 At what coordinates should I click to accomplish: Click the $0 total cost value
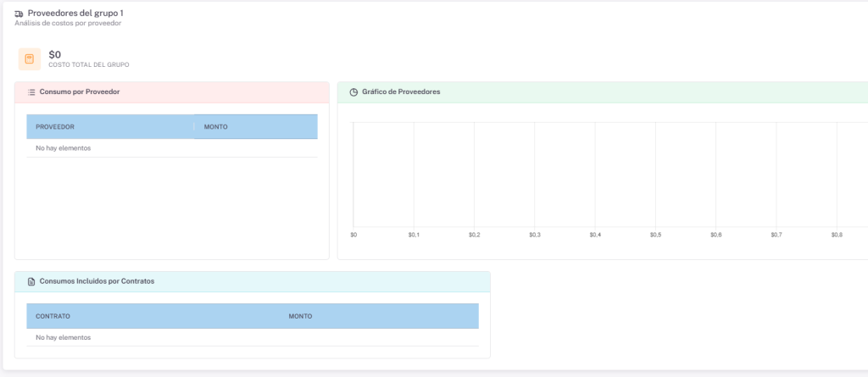[55, 54]
